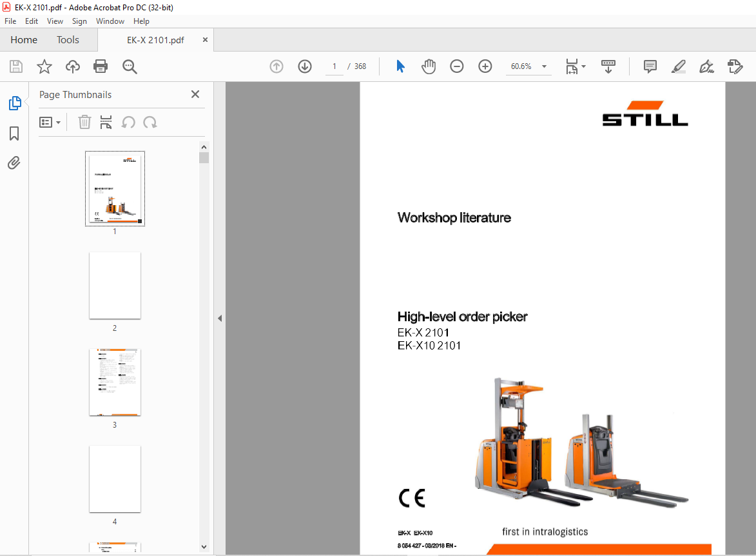Open the View menu
The width and height of the screenshot is (756, 556).
click(55, 21)
